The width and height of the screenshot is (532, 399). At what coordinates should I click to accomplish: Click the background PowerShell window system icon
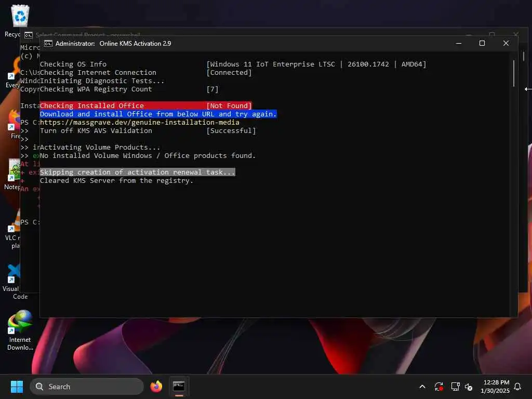29,35
